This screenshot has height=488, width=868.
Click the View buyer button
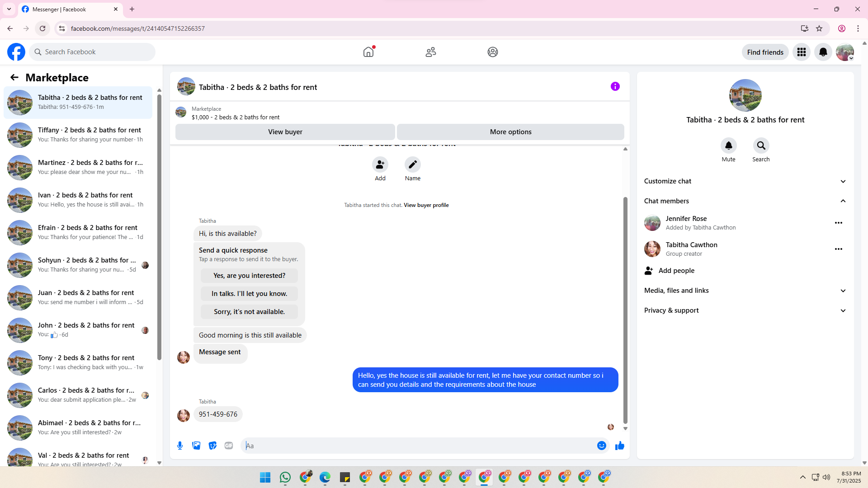(285, 132)
